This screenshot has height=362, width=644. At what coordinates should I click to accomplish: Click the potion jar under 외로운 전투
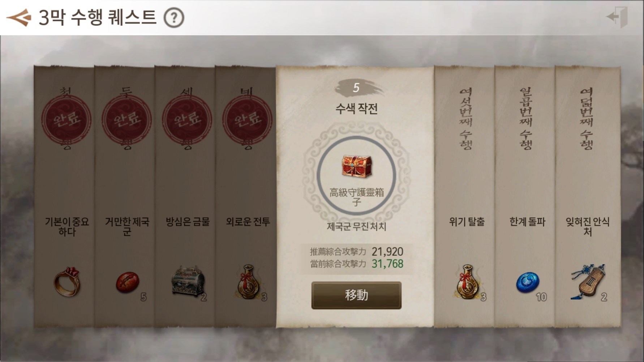coord(248,282)
